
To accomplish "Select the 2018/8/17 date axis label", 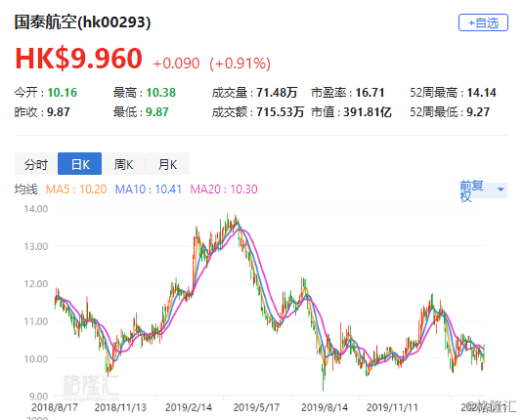I will pyautogui.click(x=55, y=407).
